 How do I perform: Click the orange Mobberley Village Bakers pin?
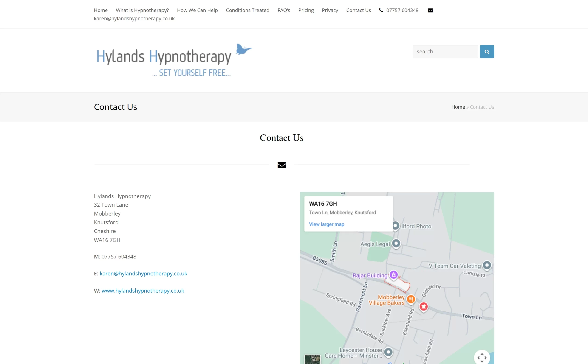[x=411, y=299]
